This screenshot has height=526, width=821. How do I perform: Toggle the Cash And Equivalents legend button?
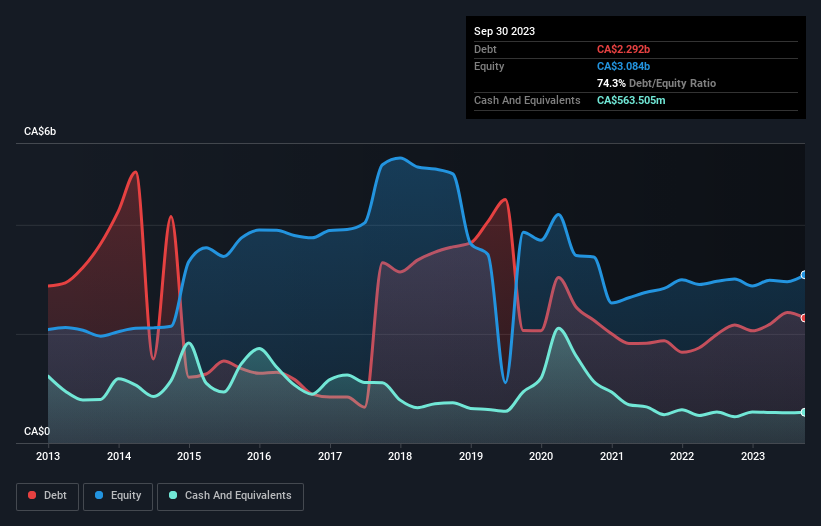230,496
